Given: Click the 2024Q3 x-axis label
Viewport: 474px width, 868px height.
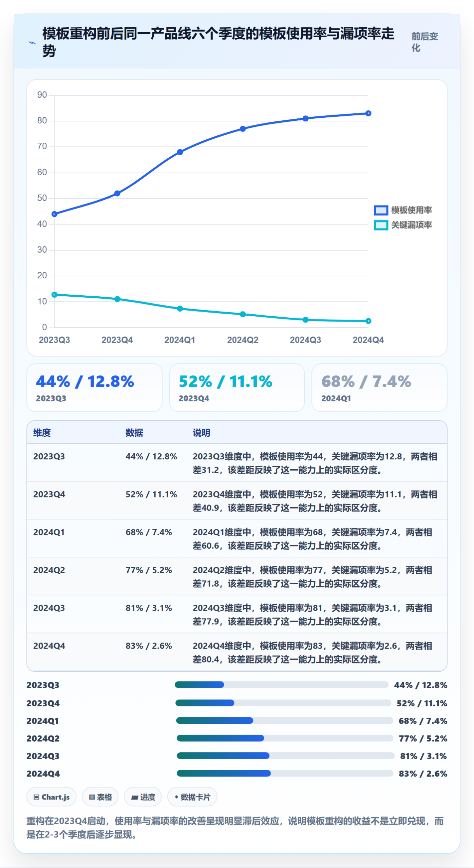Looking at the screenshot, I should (305, 340).
